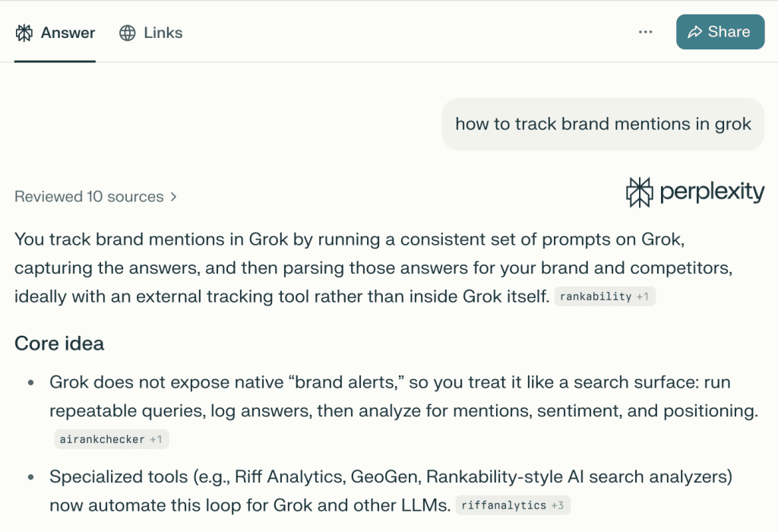Open the airankchecker +1 citation chip
Screen dimensions: 778x532
(112, 439)
